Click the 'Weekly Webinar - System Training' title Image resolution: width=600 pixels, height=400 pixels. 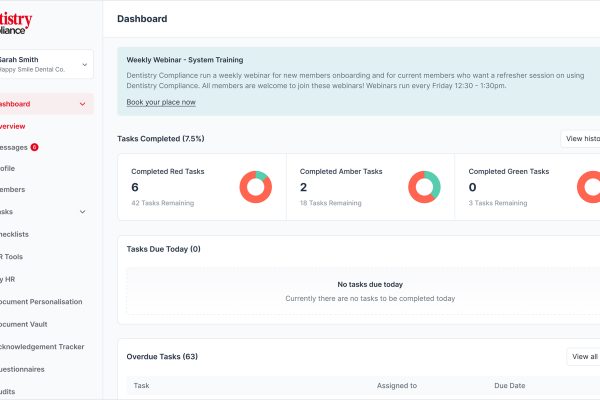185,60
